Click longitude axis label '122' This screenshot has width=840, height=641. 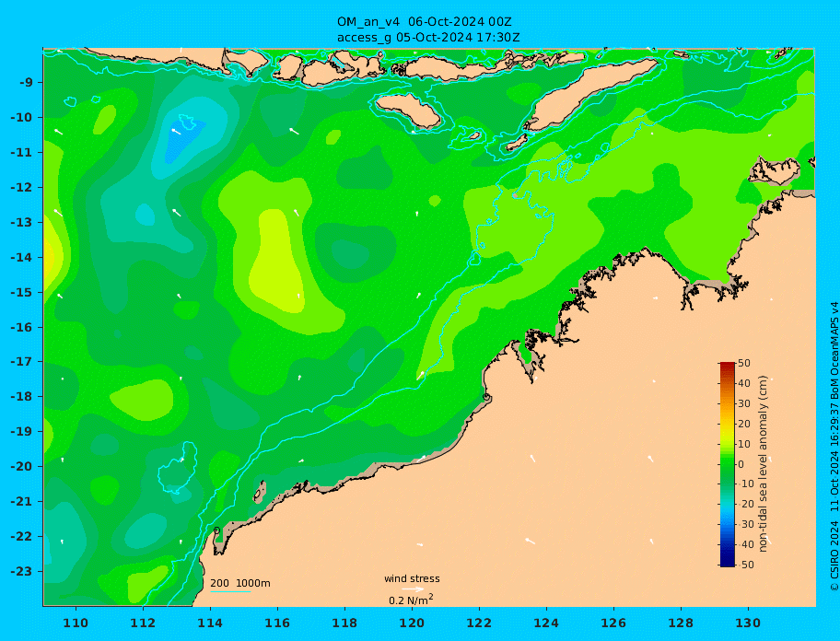[x=479, y=624]
